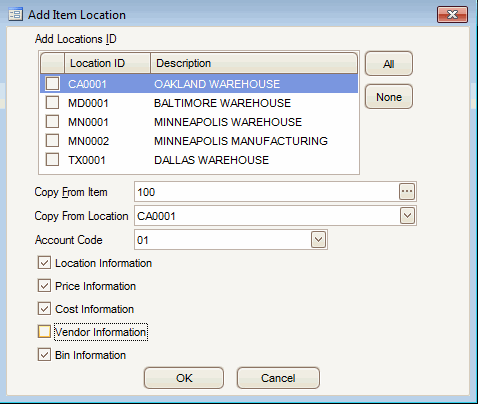
Task: Confirm with the OK button
Action: tap(184, 378)
